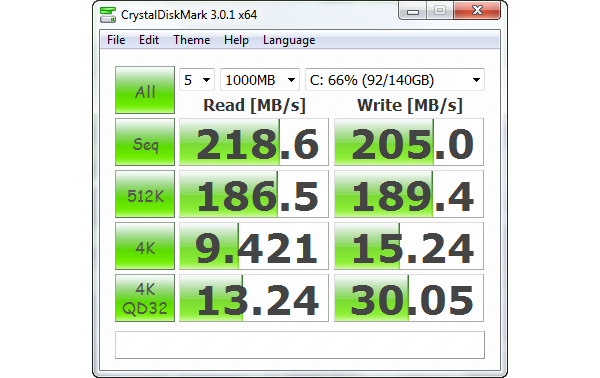The height and width of the screenshot is (378, 600).
Task: Open the Theme menu
Action: (192, 40)
